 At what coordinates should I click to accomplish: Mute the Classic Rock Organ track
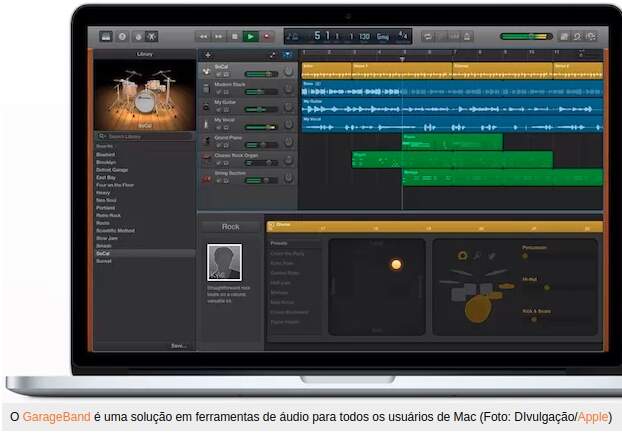[x=217, y=163]
